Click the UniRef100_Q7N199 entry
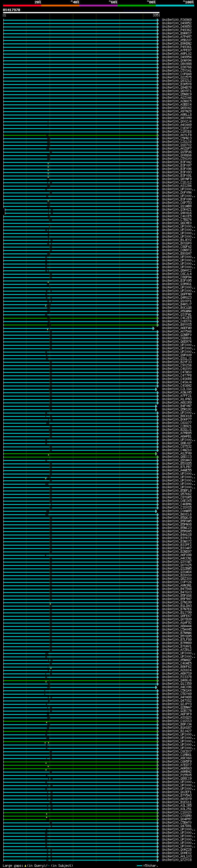Image resolution: width=197 pixels, height=868 pixels. tap(177, 603)
